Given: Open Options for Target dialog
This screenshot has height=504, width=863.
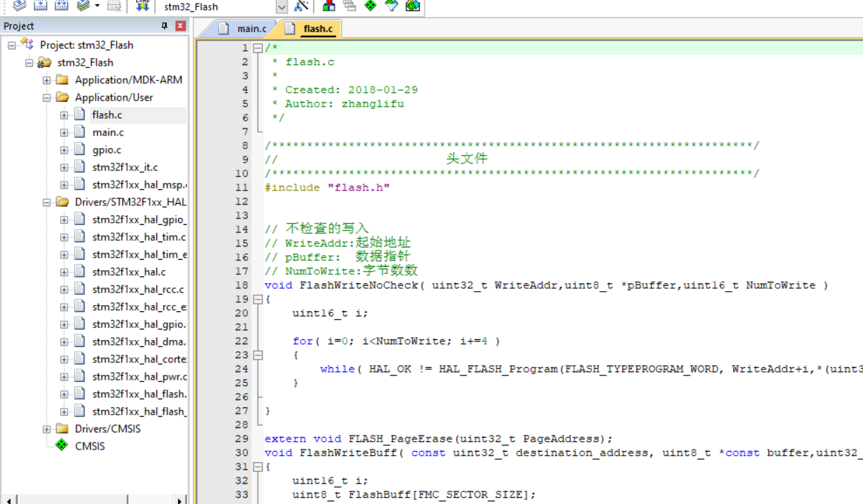Looking at the screenshot, I should pyautogui.click(x=302, y=6).
